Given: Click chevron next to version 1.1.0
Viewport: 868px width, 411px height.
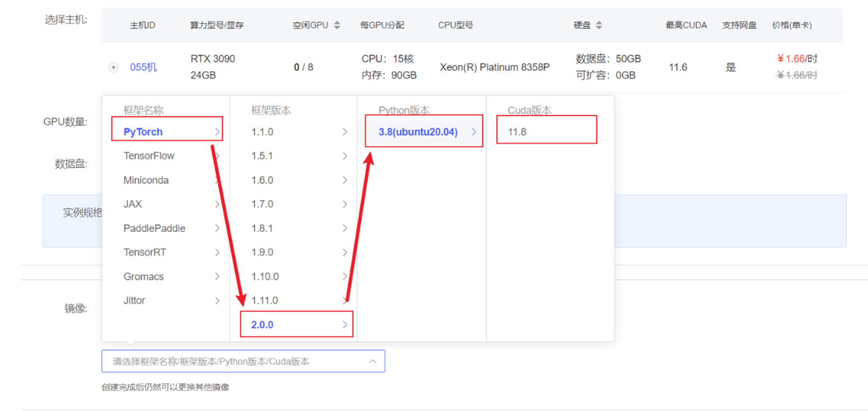Looking at the screenshot, I should [x=345, y=132].
